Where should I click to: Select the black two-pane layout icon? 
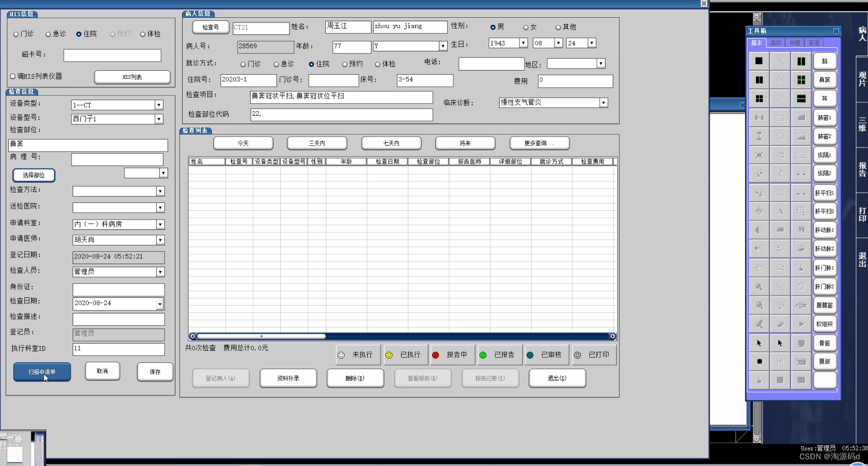pos(759,80)
